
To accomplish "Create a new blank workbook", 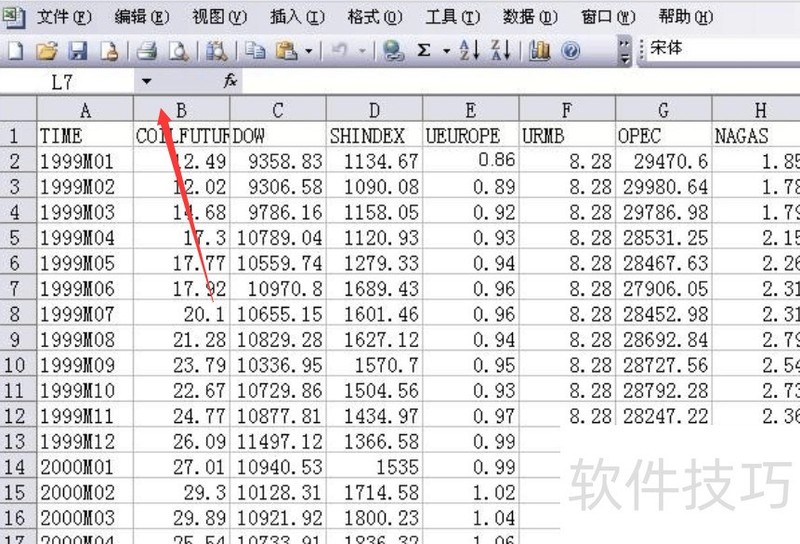I will pyautogui.click(x=15, y=51).
